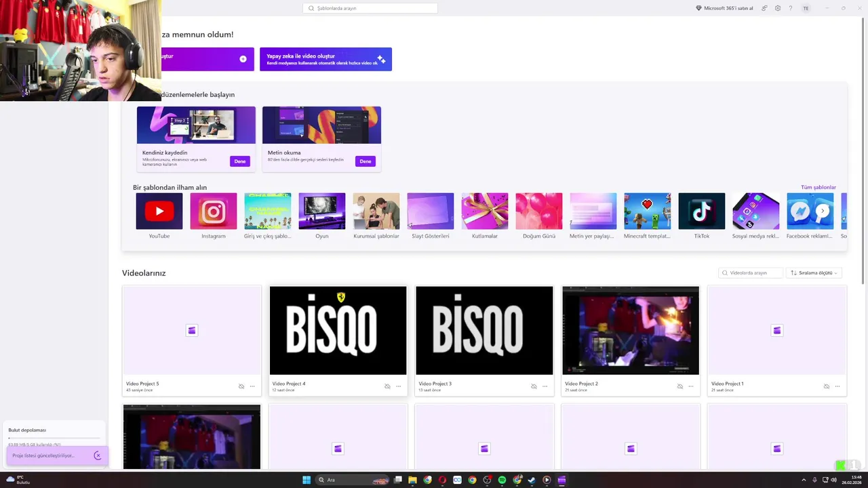Open Tüm şablonlar link
Image resolution: width=868 pixels, height=488 pixels.
818,187
